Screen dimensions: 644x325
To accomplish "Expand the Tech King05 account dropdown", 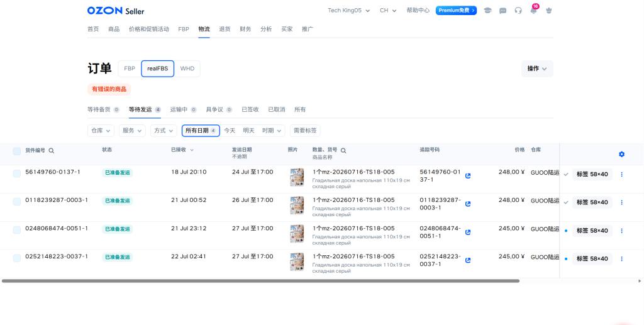I will pyautogui.click(x=348, y=11).
